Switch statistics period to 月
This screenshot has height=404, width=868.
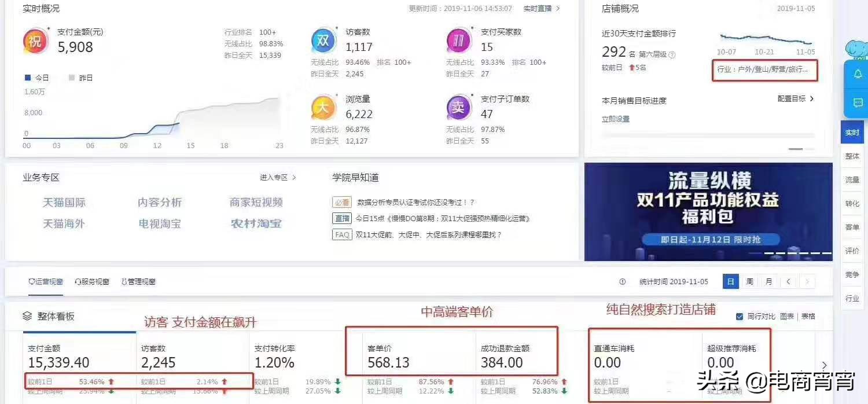click(x=768, y=281)
